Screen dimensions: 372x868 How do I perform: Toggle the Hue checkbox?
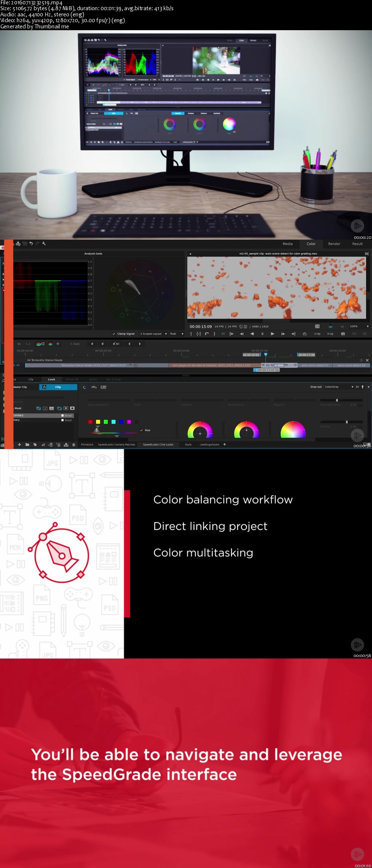(x=142, y=430)
